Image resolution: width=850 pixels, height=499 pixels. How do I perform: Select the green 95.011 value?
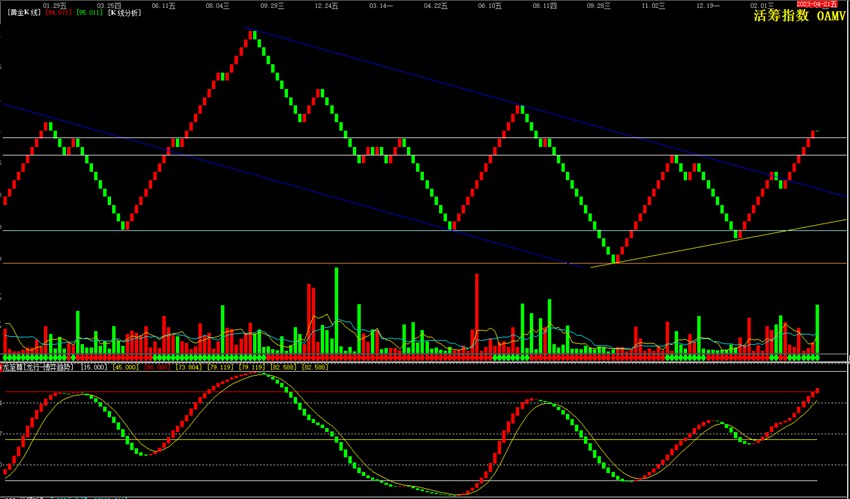87,12
